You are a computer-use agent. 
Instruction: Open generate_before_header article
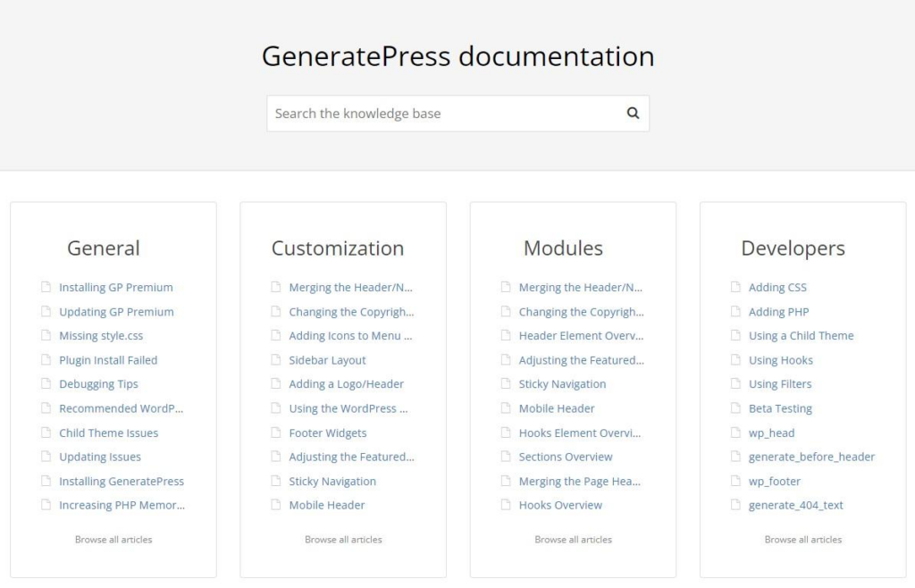click(x=811, y=457)
